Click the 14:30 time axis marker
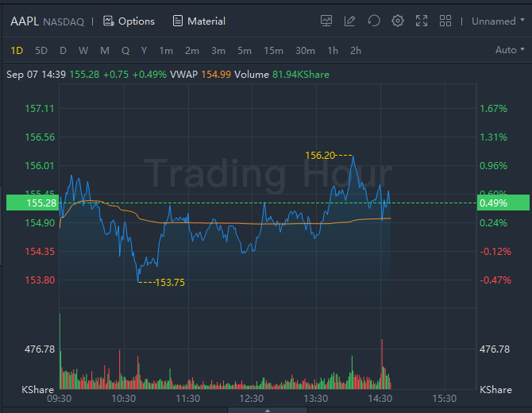The image size is (532, 413). (x=380, y=398)
